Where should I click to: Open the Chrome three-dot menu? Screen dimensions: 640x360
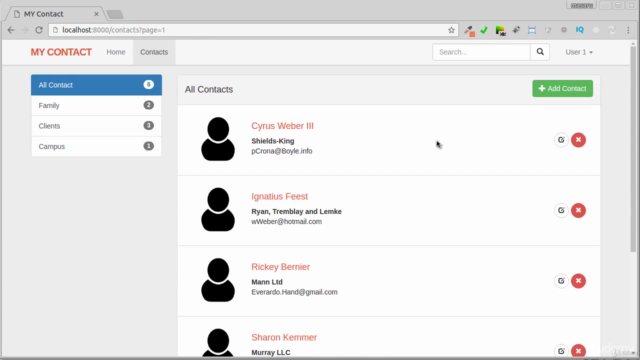coord(628,30)
